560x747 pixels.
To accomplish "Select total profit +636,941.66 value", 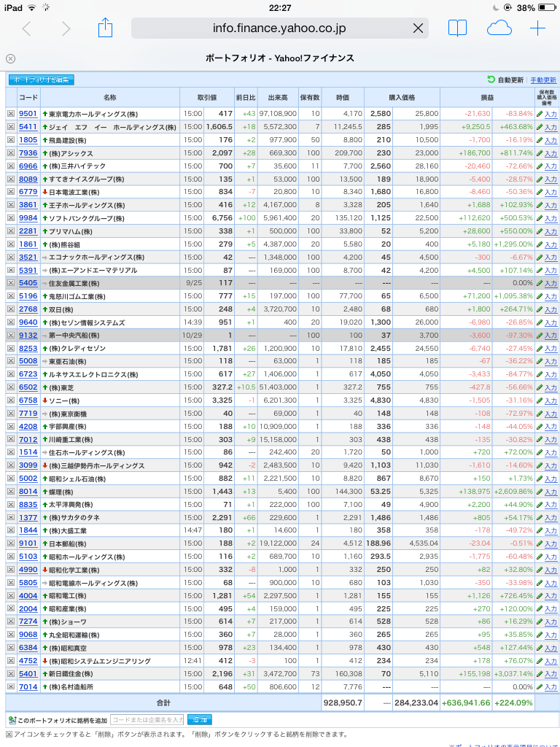I will pos(466,703).
